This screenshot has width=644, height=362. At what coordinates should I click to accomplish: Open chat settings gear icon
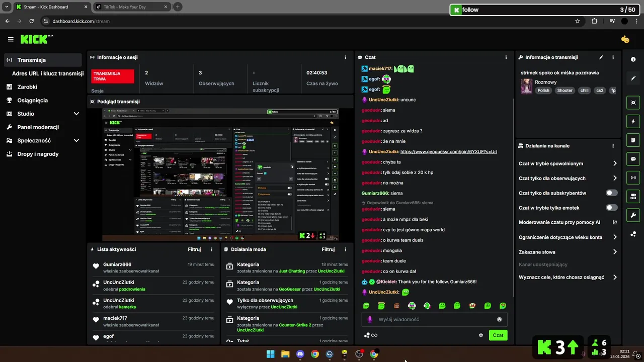(480, 335)
